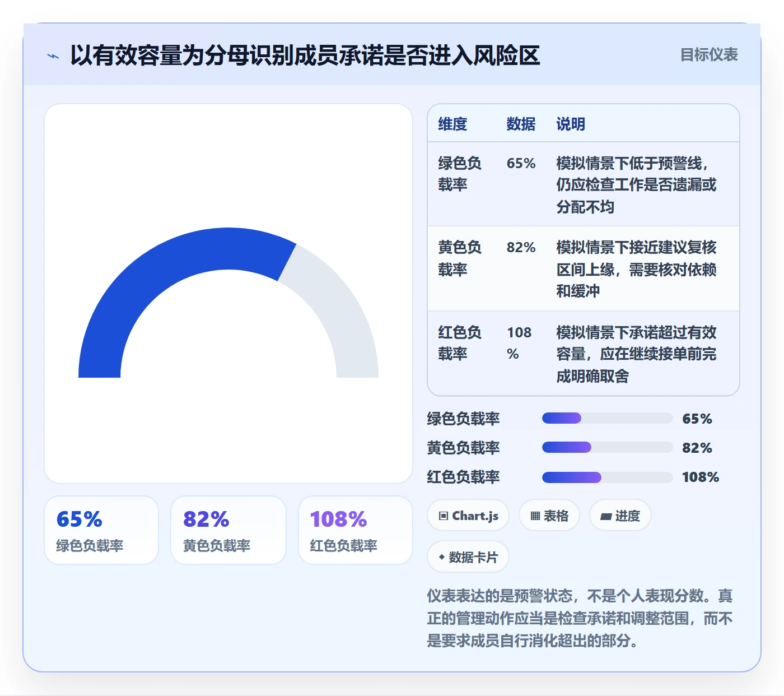
Task: Click the 红色负载率 progress bar
Action: (607, 477)
